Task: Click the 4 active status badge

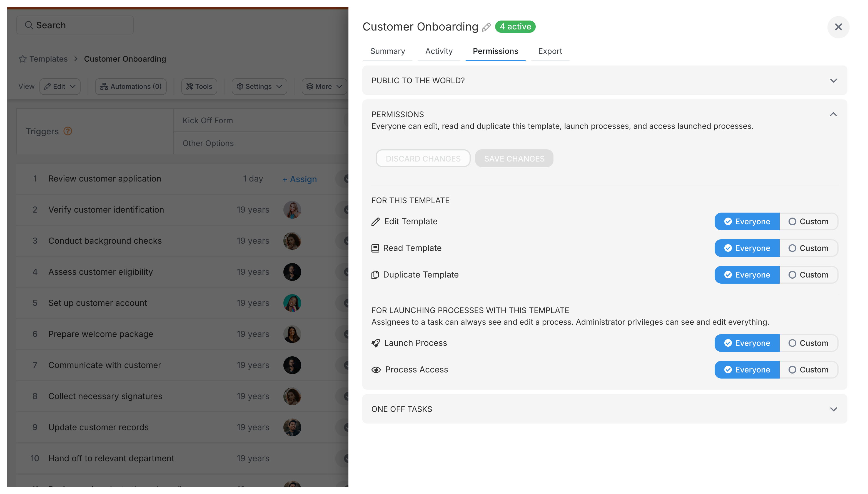Action: pyautogui.click(x=515, y=26)
